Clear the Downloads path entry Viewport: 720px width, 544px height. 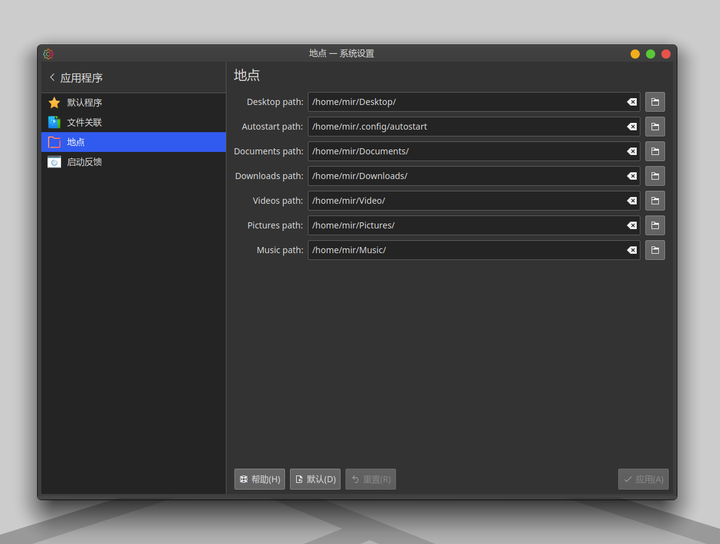pyautogui.click(x=632, y=176)
